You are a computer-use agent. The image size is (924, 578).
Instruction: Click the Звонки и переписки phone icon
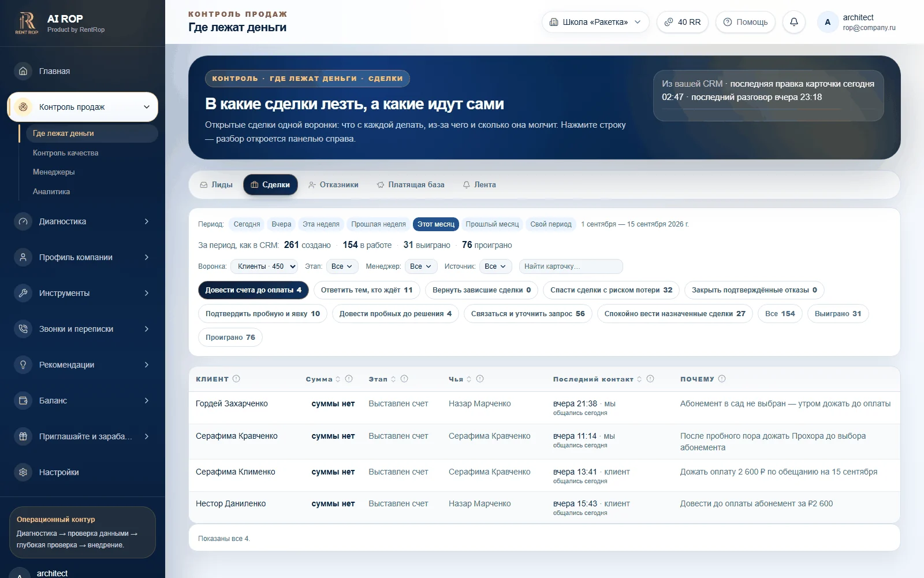23,329
